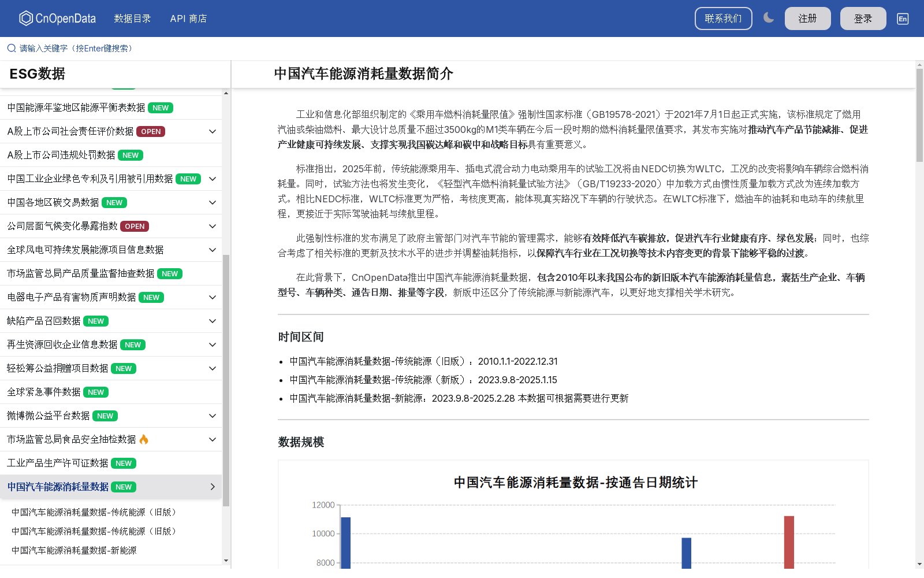The height and width of the screenshot is (578, 924).
Task: Click fire icon beside 食品安全抽检数据
Action: click(144, 439)
